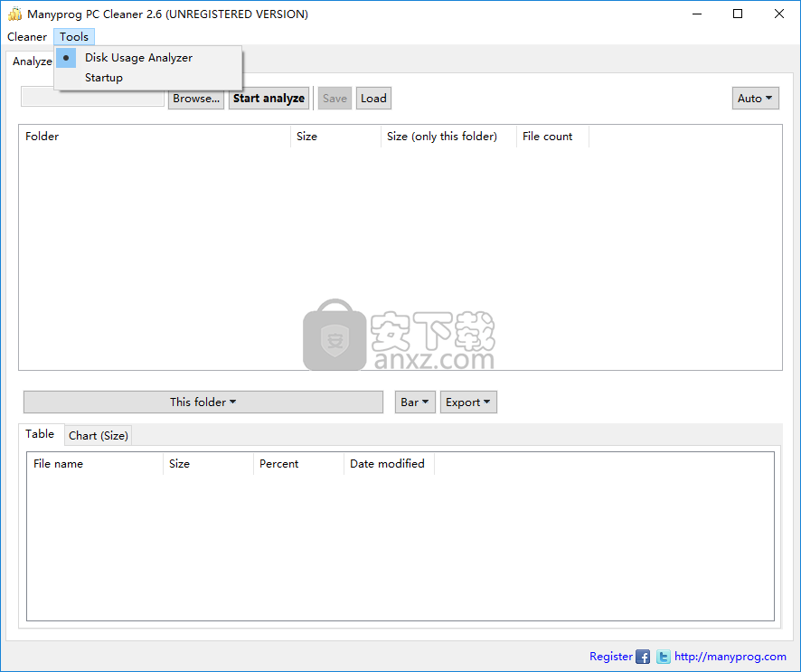Sort by File count column
Viewport: 801px width, 672px height.
coord(552,137)
